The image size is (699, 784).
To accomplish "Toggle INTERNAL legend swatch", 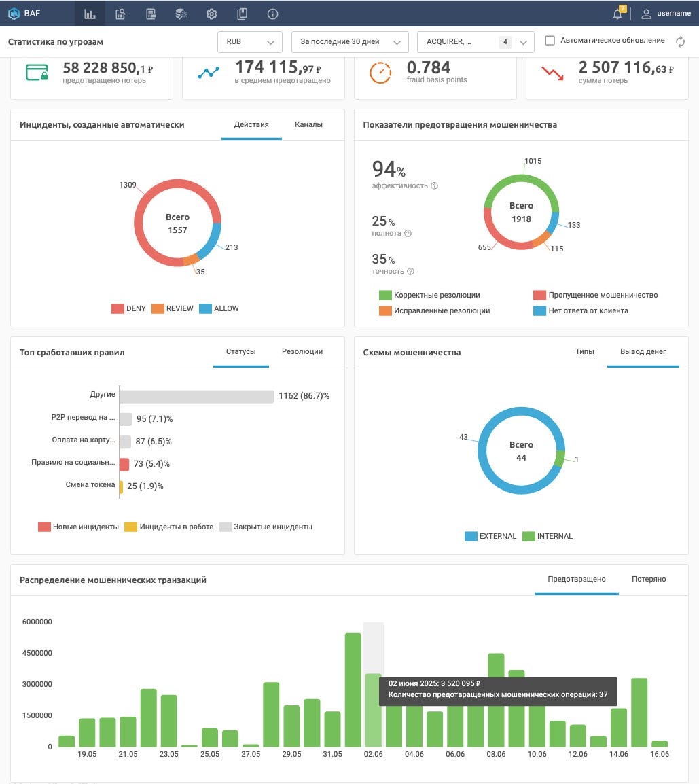I will [528, 536].
